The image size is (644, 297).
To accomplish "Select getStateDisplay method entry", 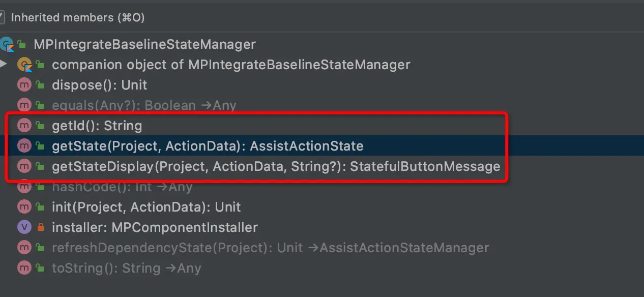I will coord(276,166).
